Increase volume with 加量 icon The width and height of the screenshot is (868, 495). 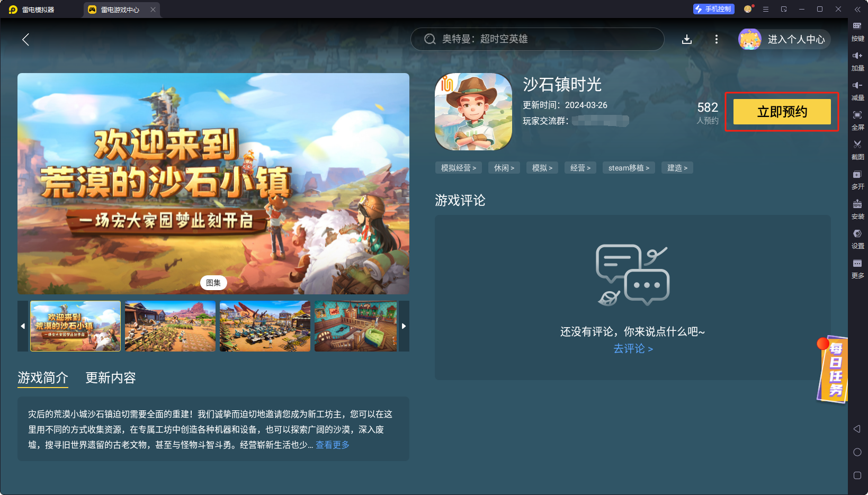coord(857,61)
